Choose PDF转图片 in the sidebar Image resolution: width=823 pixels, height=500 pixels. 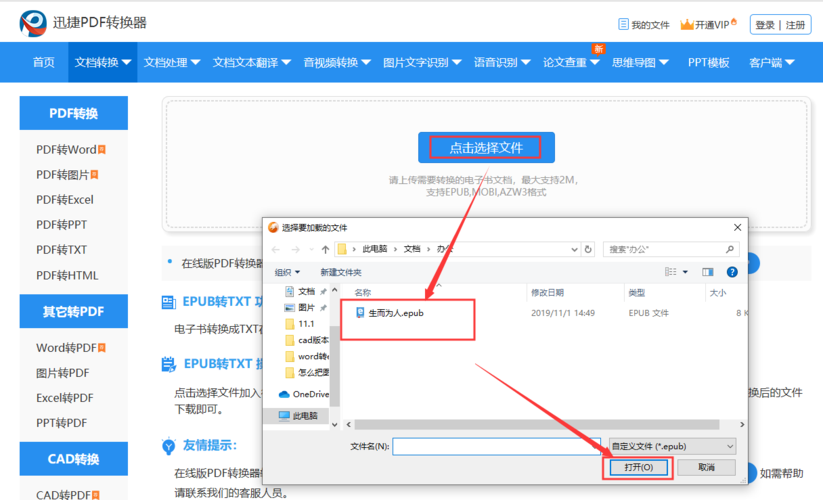click(67, 175)
